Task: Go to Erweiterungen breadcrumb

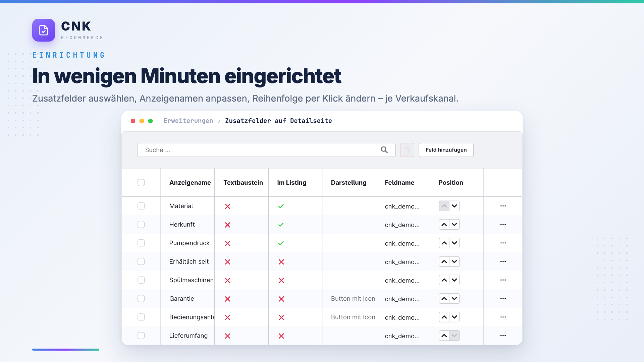Action: point(188,121)
